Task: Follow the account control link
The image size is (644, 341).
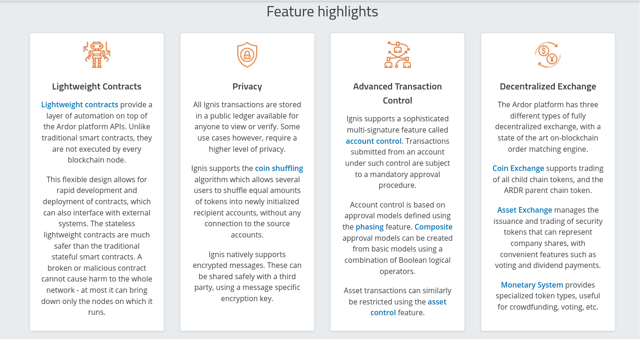Action: click(x=374, y=141)
